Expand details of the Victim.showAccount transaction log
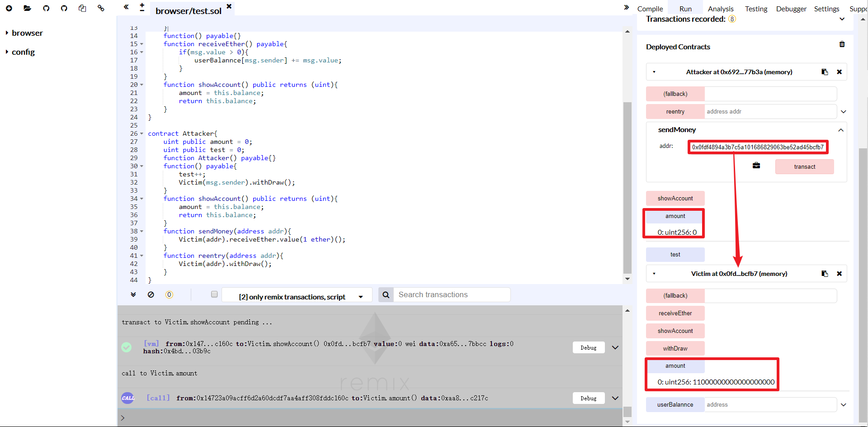This screenshot has height=427, width=868. coord(615,347)
